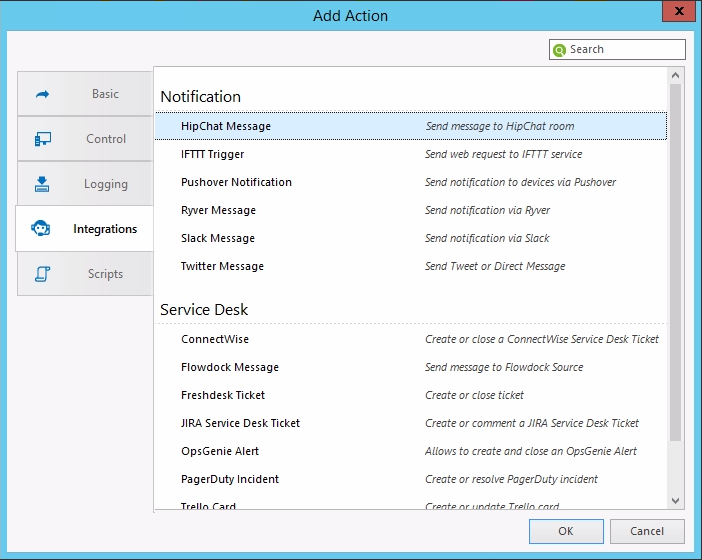The width and height of the screenshot is (702, 560).
Task: Close the Add Action dialog
Action: (x=679, y=11)
